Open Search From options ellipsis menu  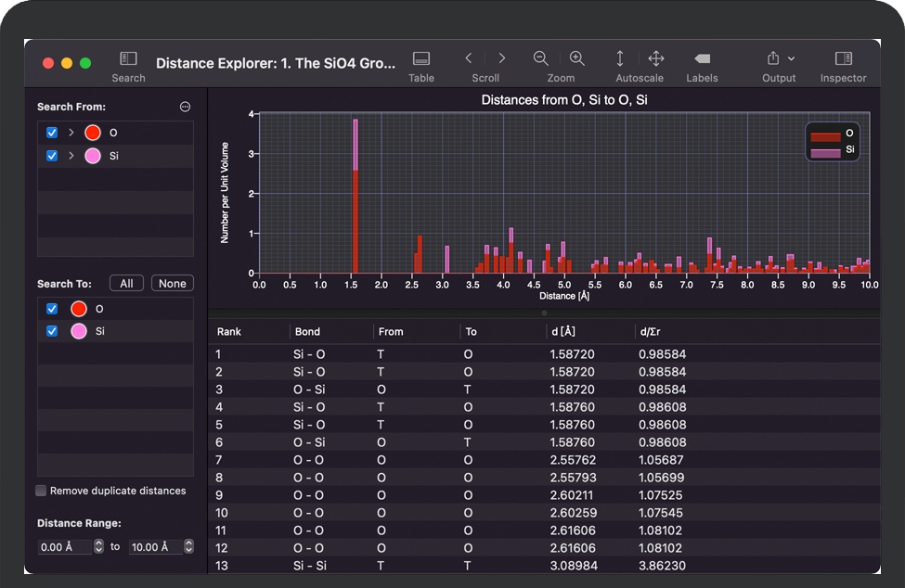185,107
